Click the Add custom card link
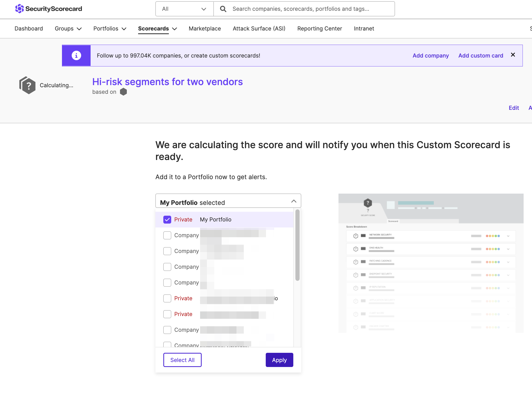 tap(481, 56)
